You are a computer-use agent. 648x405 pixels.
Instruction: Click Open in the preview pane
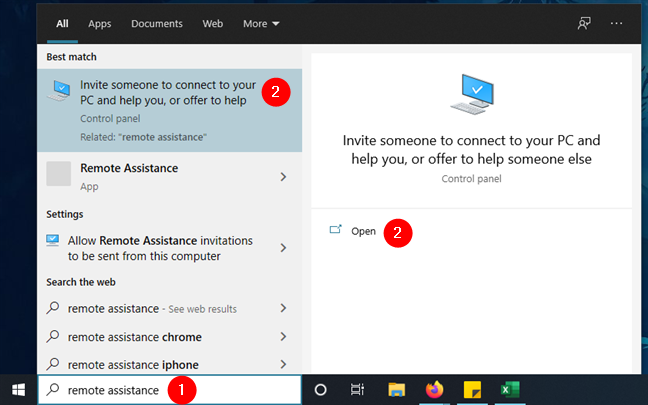(363, 231)
